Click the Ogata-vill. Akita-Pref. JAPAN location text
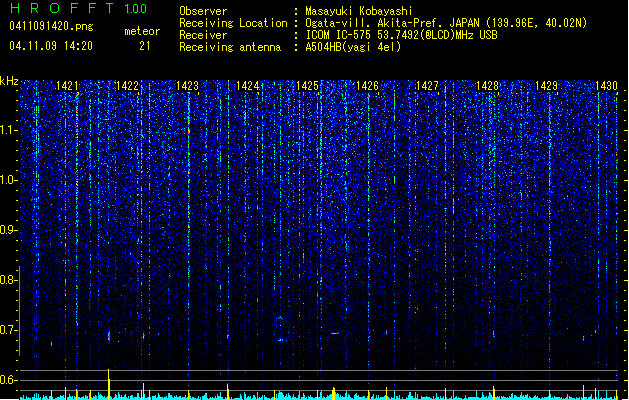629x400 pixels. click(x=446, y=23)
